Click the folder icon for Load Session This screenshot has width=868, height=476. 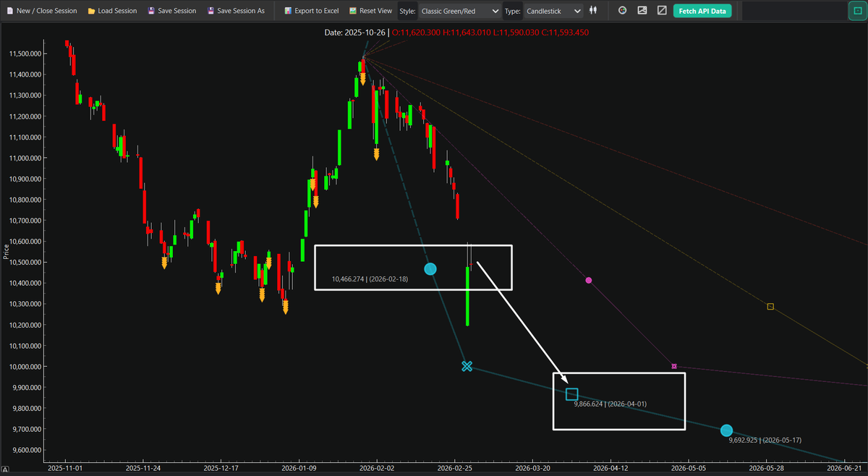pos(91,11)
